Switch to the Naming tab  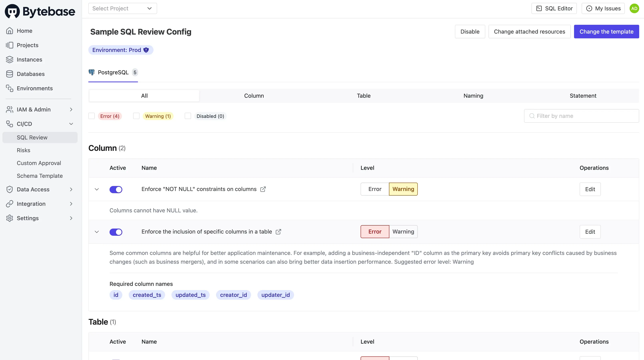pyautogui.click(x=473, y=96)
